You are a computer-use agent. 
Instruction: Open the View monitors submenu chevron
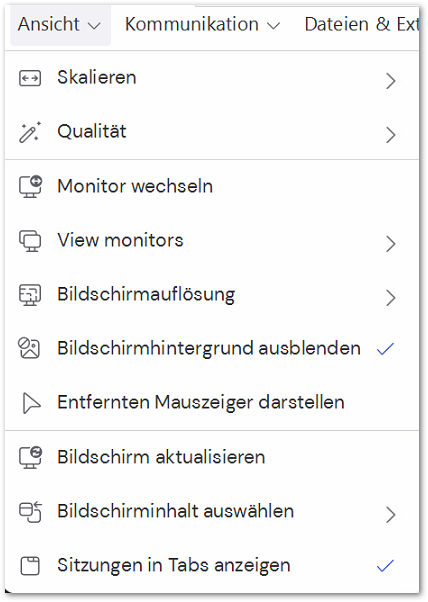[390, 243]
